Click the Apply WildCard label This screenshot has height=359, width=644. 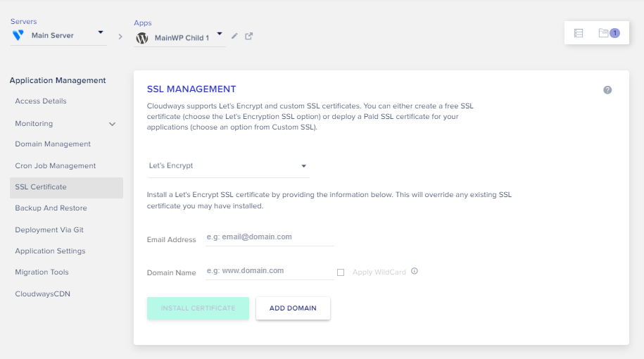click(x=379, y=272)
